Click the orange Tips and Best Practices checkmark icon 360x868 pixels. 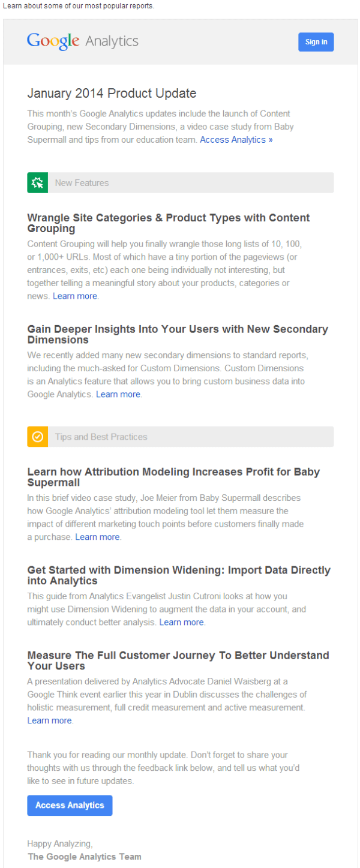[37, 437]
